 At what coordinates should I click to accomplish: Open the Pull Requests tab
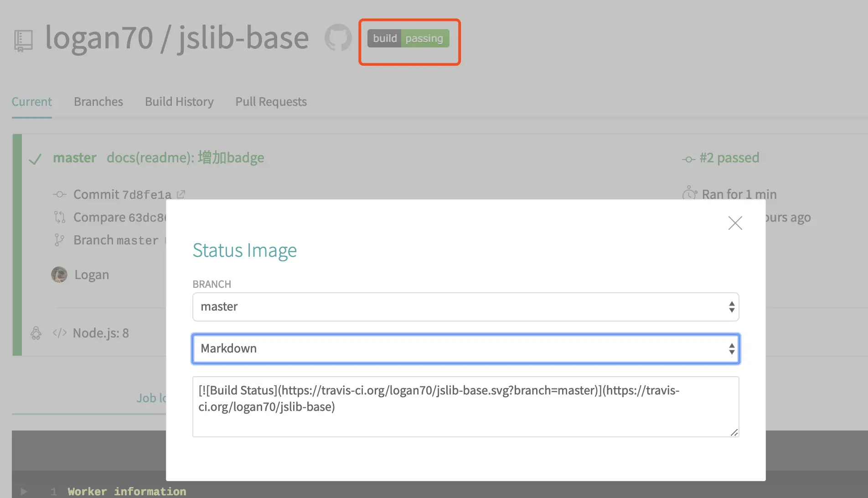coord(271,102)
